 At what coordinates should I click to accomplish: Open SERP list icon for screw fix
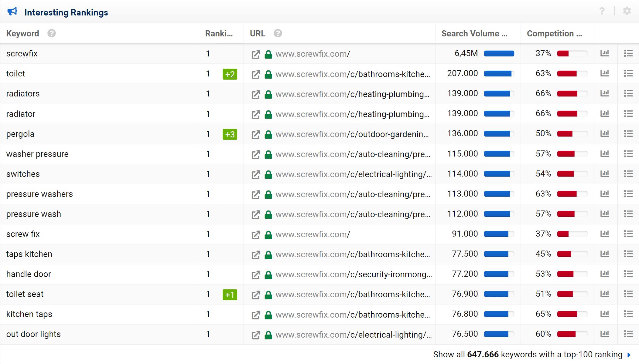click(x=628, y=234)
